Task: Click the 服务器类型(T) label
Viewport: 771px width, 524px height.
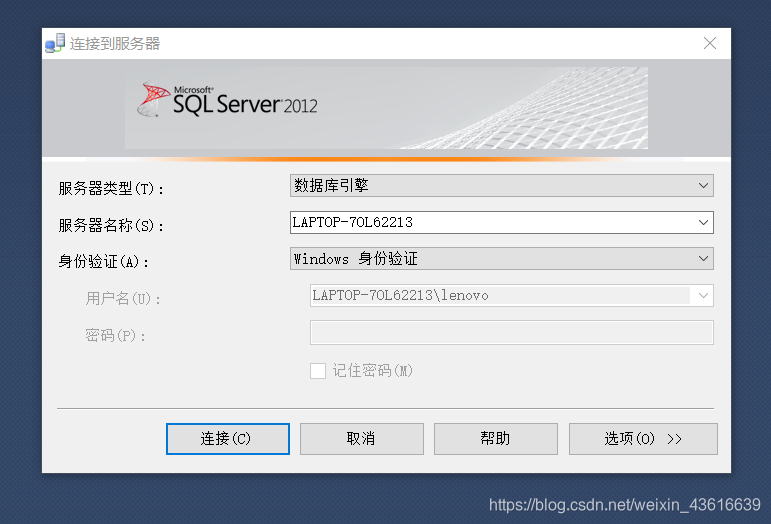Action: pyautogui.click(x=111, y=188)
